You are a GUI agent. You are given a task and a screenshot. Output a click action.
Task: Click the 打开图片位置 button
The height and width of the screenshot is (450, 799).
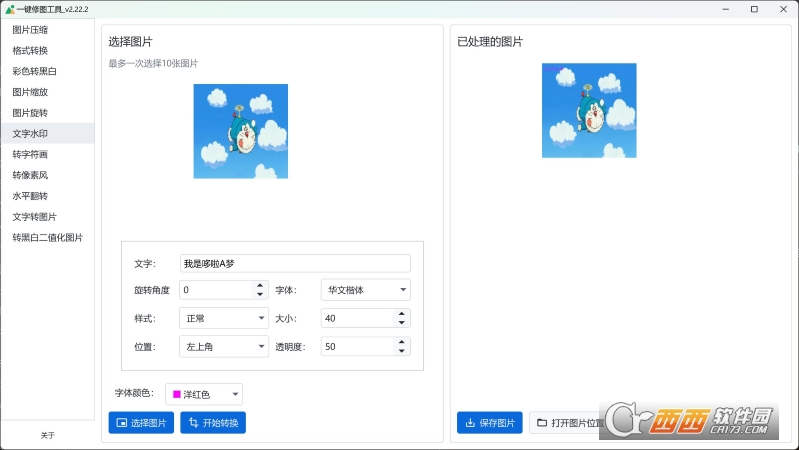(570, 422)
